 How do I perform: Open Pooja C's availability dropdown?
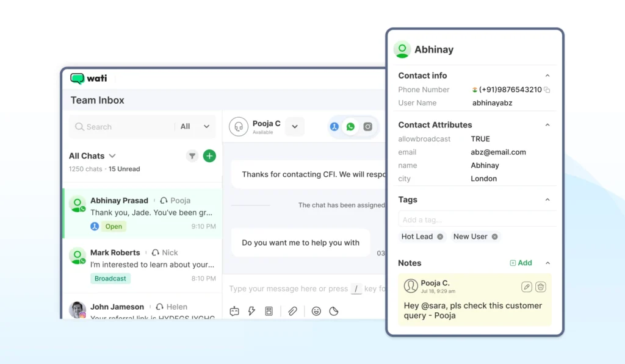[295, 126]
